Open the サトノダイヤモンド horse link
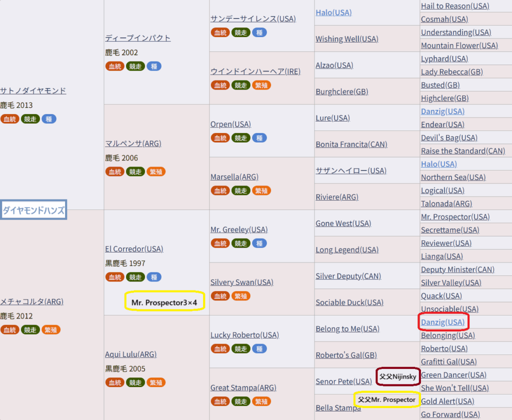Screen dimensions: 512x420 [x=33, y=90]
